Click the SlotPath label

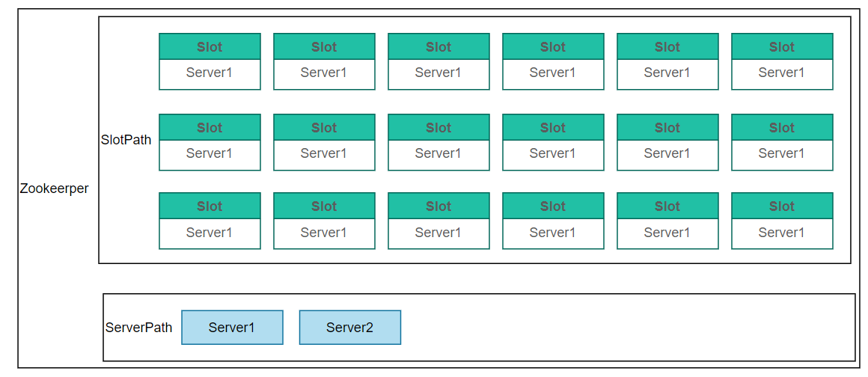126,140
